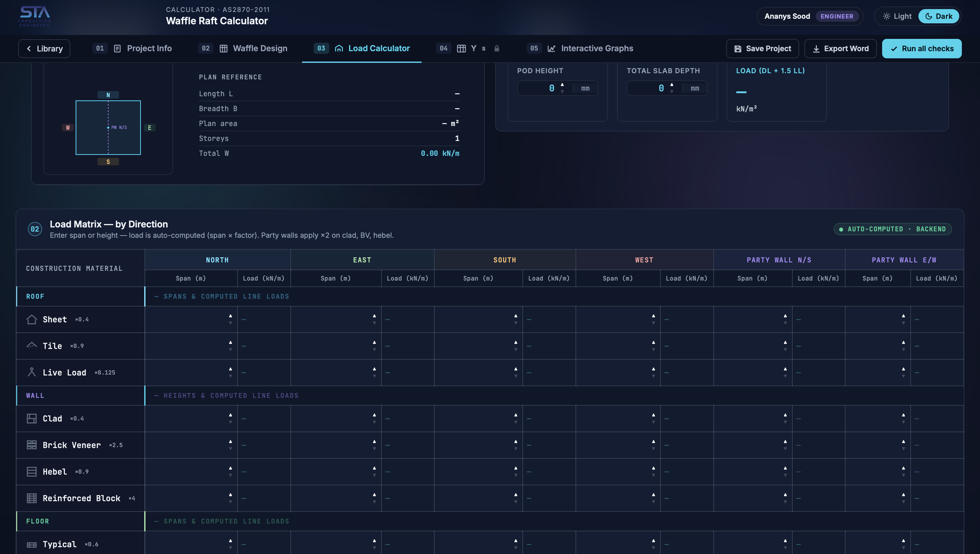This screenshot has width=980, height=554.
Task: Click the NORTH column header
Action: coord(217,260)
